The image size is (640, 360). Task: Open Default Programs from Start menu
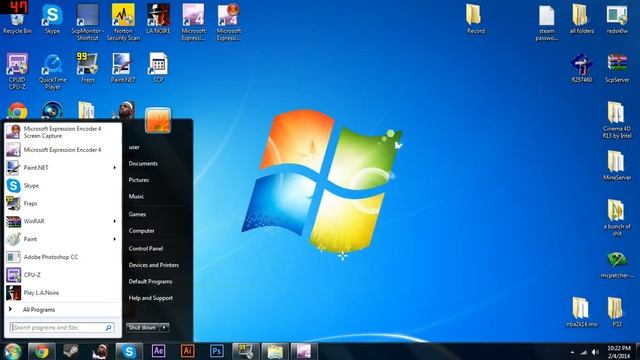150,281
